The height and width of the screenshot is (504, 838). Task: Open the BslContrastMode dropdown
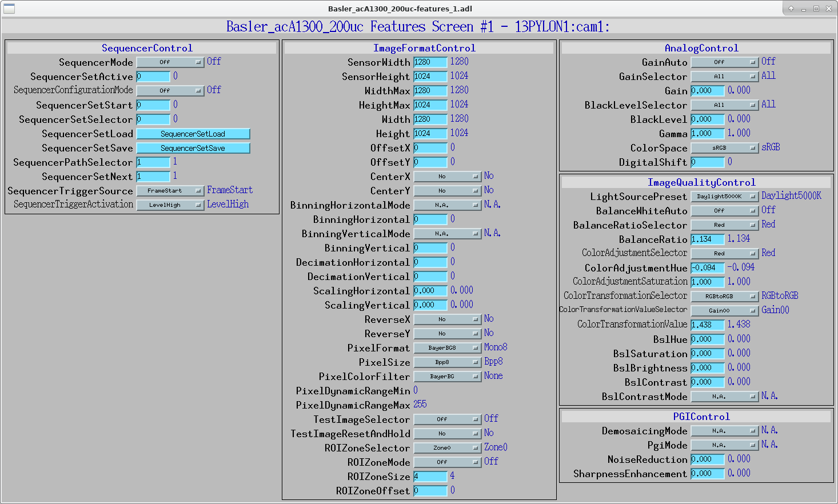coord(725,396)
